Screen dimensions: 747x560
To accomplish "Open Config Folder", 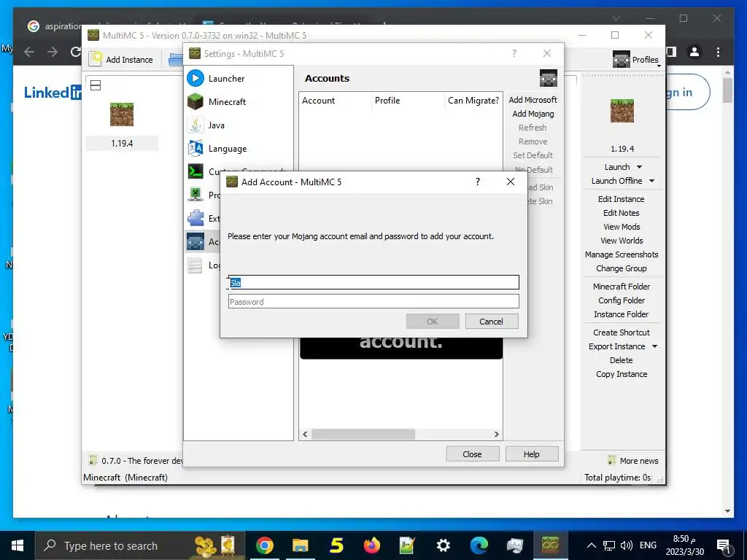I will coord(621,300).
